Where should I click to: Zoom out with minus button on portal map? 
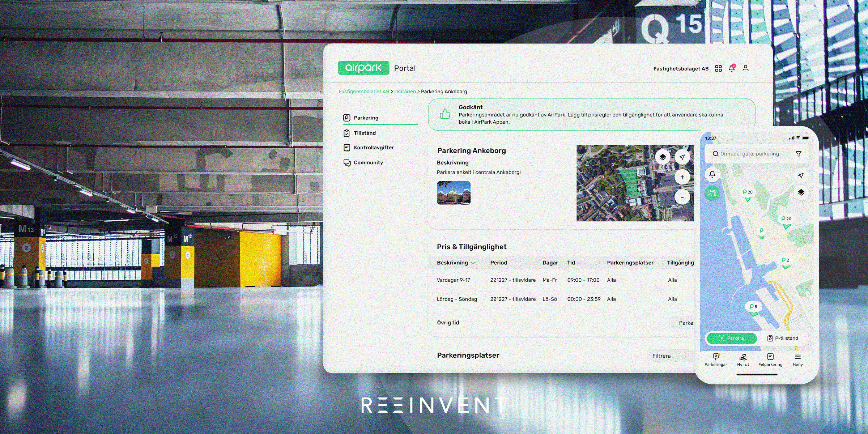click(682, 197)
